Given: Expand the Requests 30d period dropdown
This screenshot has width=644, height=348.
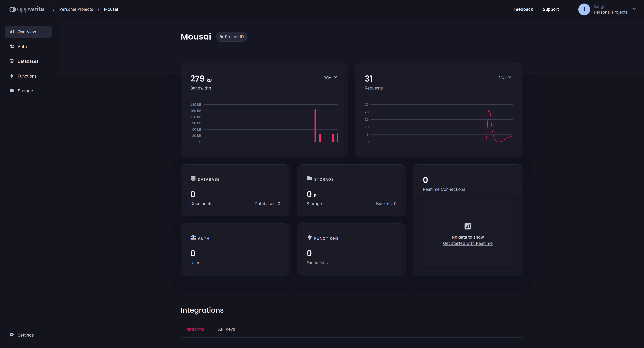Looking at the screenshot, I should pos(504,78).
